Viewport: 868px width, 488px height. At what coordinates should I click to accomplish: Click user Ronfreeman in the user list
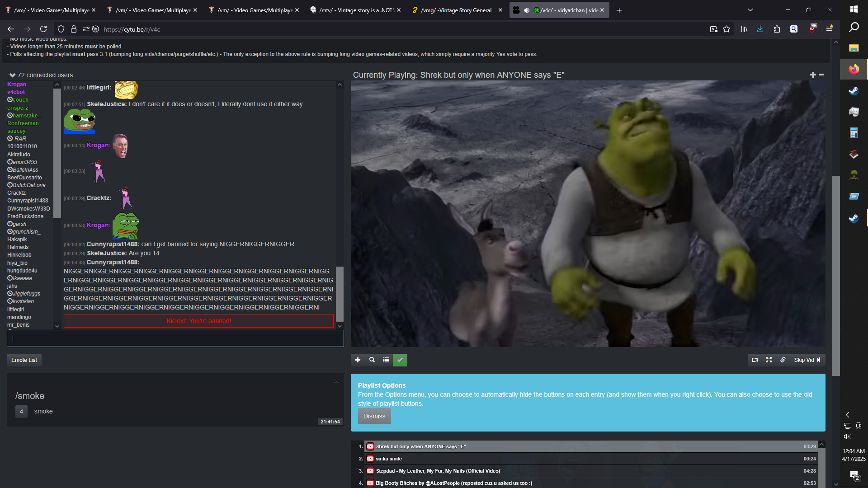coord(23,123)
